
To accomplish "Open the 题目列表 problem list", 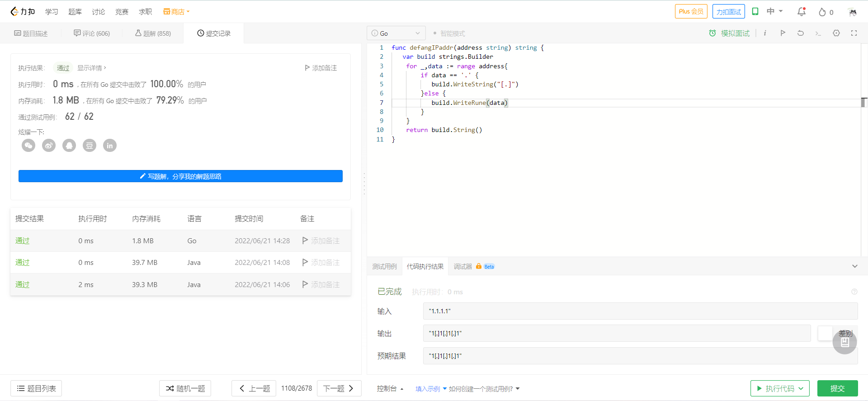I will tap(36, 388).
